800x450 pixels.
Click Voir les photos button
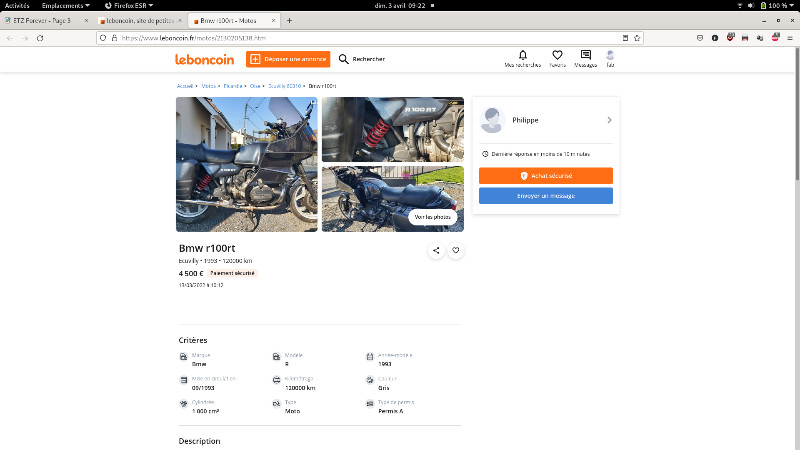pyautogui.click(x=433, y=217)
